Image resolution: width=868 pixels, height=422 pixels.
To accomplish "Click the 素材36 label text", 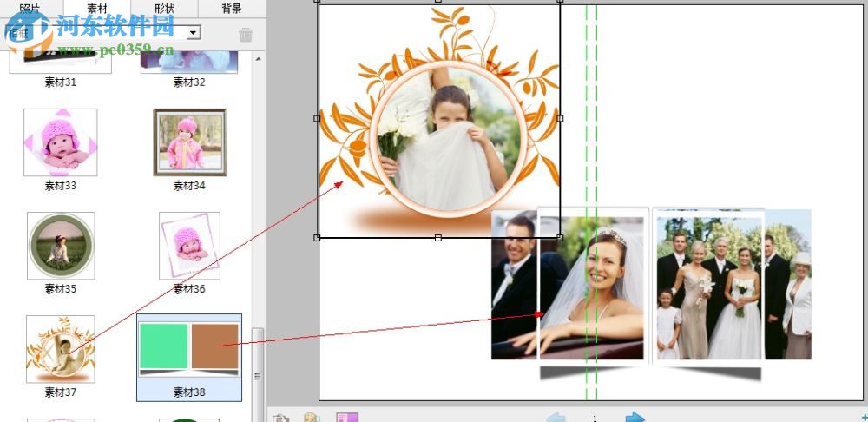I will (189, 289).
